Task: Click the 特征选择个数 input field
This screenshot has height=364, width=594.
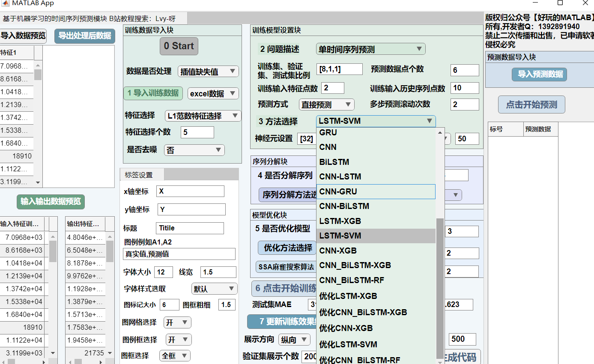Action: pos(197,132)
